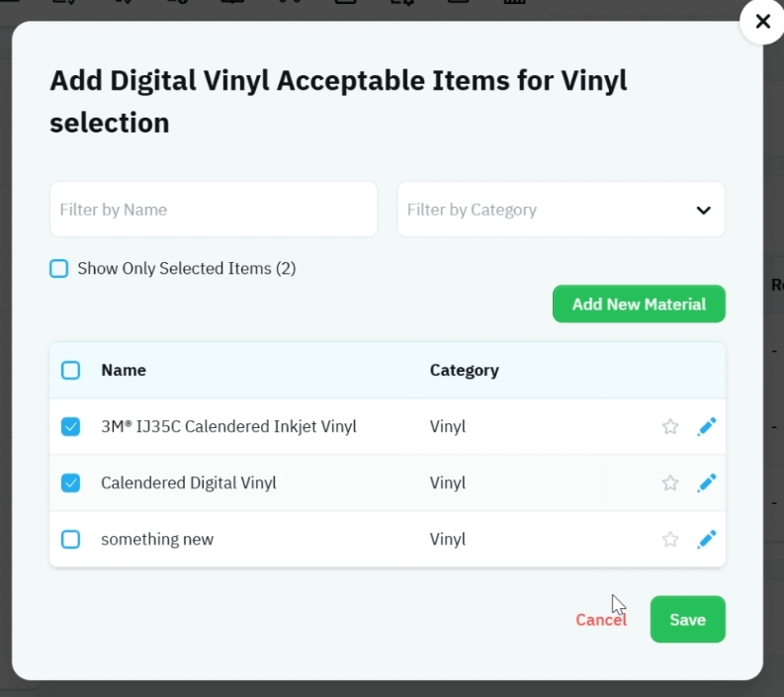Focus the Filter by Name field

(214, 210)
